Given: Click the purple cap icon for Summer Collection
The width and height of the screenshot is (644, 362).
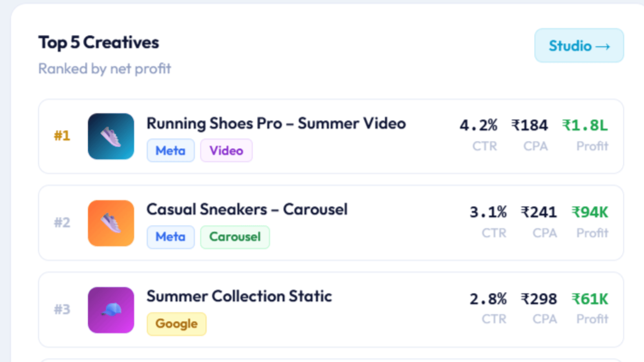Looking at the screenshot, I should [x=111, y=310].
